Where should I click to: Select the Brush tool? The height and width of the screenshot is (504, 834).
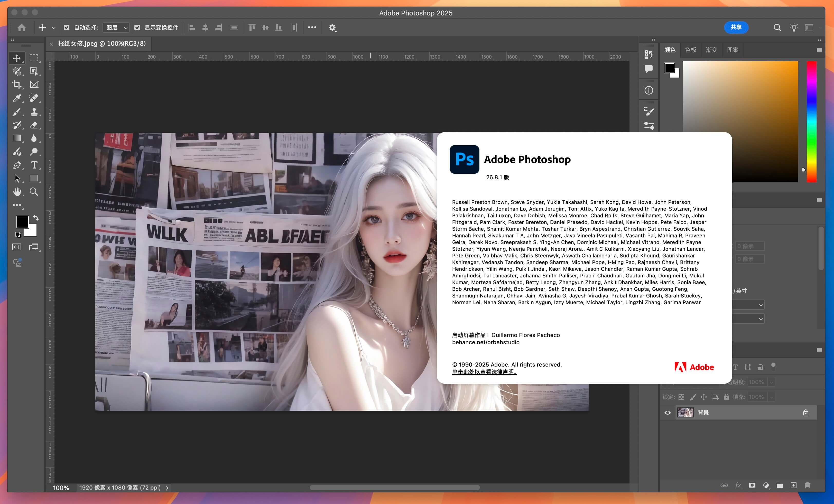click(17, 111)
